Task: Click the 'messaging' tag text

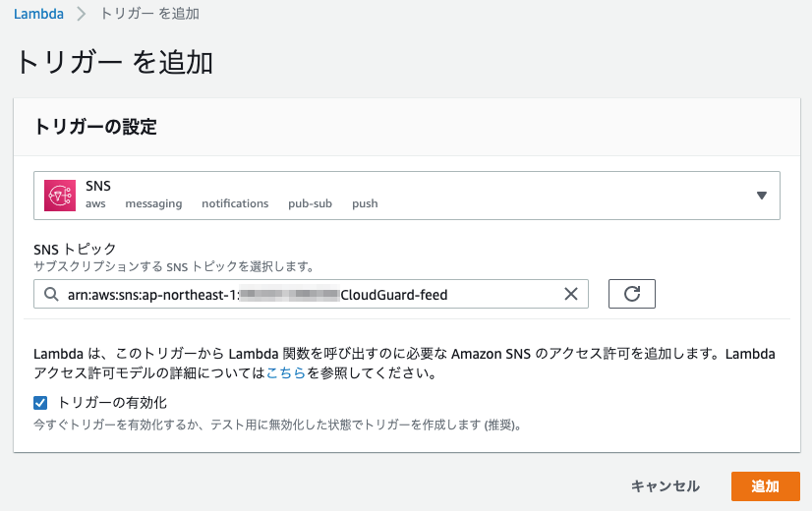Action: click(x=153, y=204)
